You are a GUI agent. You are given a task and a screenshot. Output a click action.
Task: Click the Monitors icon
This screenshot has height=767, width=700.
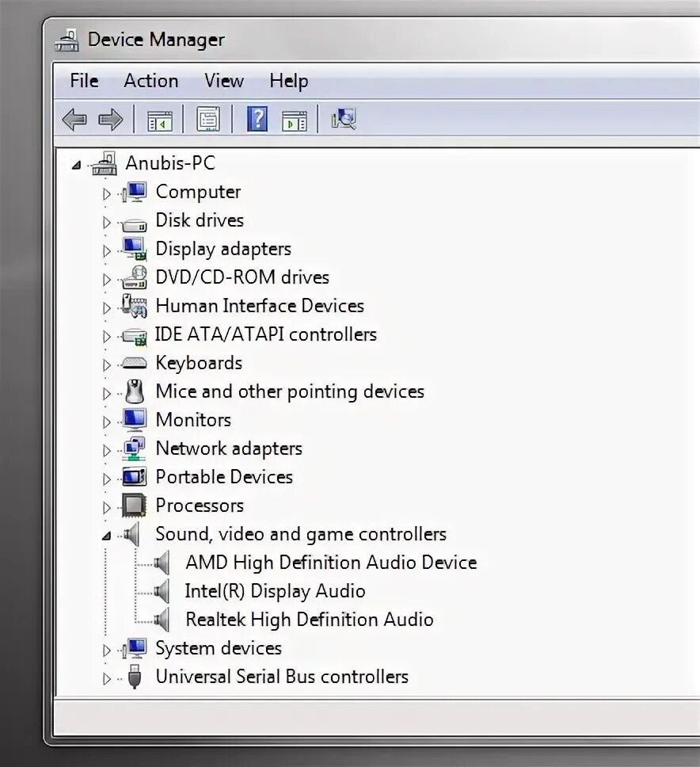[x=135, y=420]
